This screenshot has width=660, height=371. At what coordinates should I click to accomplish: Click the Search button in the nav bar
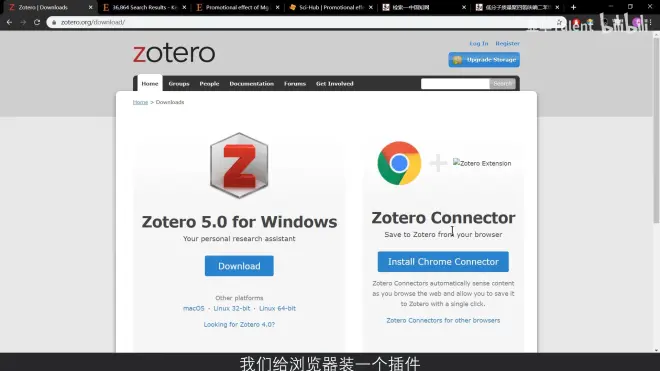503,83
